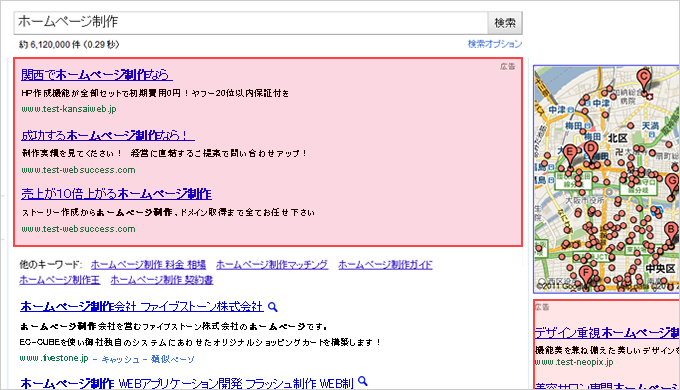Click magnifier preview icon beside ファイブストーン result

coord(272,307)
